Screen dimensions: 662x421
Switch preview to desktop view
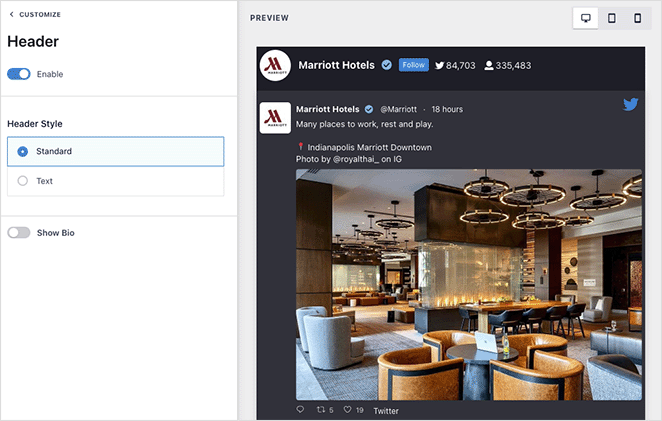point(586,18)
